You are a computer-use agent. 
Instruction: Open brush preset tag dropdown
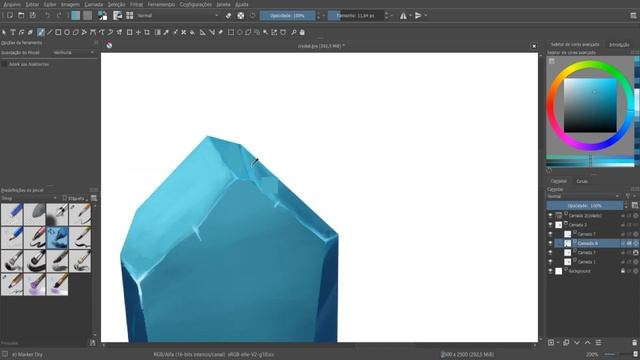29,198
